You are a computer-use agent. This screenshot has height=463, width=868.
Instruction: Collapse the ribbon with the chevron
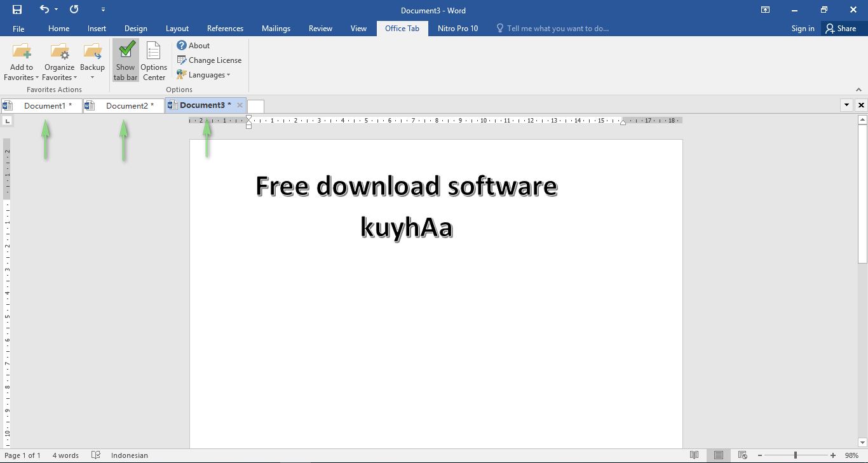pyautogui.click(x=859, y=90)
